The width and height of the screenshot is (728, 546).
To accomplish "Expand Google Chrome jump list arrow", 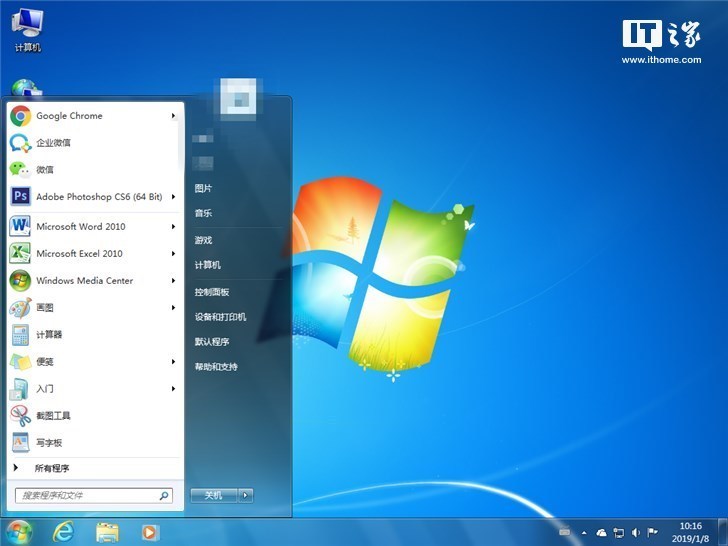I will [x=173, y=116].
